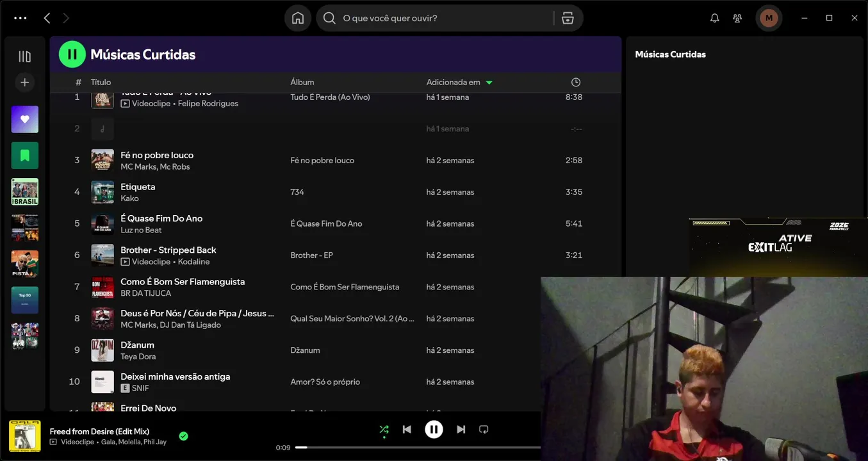Open the profile avatar 'M'
The image size is (868, 461).
pyautogui.click(x=769, y=18)
